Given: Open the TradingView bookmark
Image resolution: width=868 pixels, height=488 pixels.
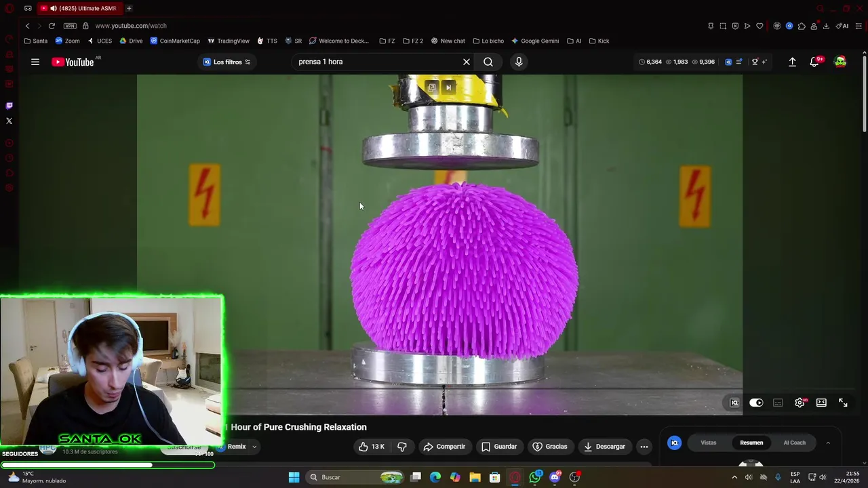Looking at the screenshot, I should coord(229,41).
